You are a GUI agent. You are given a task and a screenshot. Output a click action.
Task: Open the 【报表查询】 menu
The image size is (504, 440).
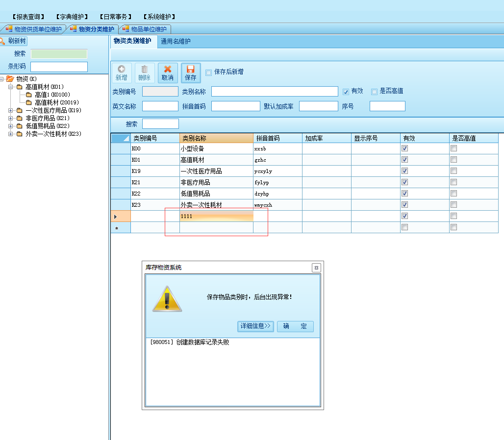28,17
